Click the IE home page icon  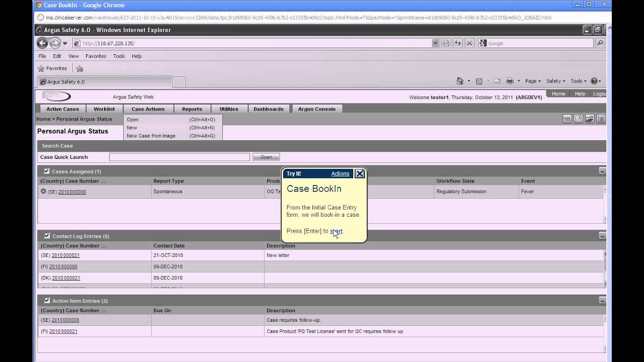(460, 81)
